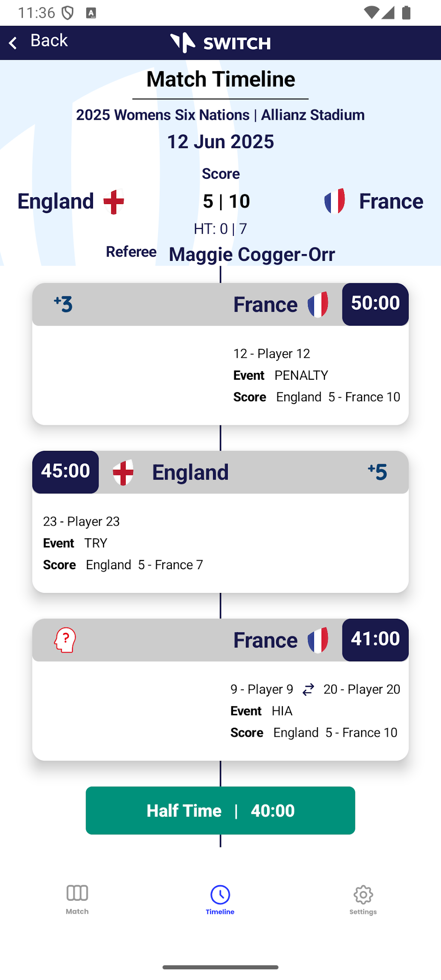441x980 pixels.
Task: Select the Half Time 40:00 marker
Action: click(x=220, y=810)
